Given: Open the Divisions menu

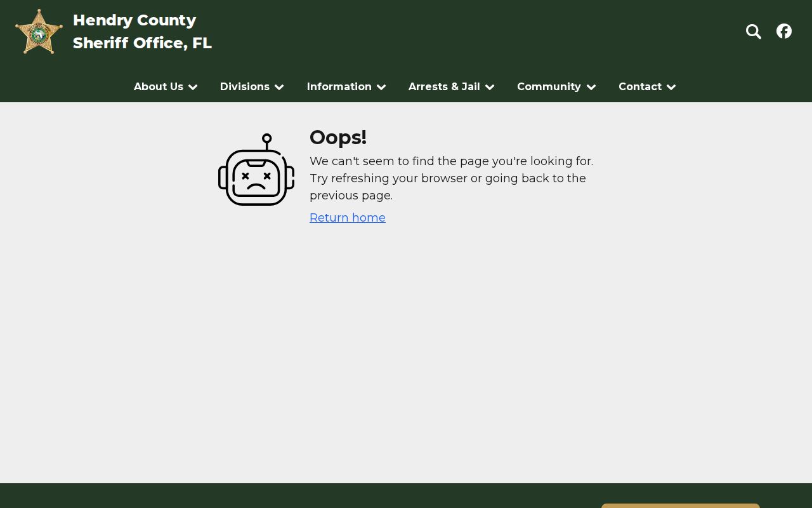Looking at the screenshot, I should click(x=245, y=86).
